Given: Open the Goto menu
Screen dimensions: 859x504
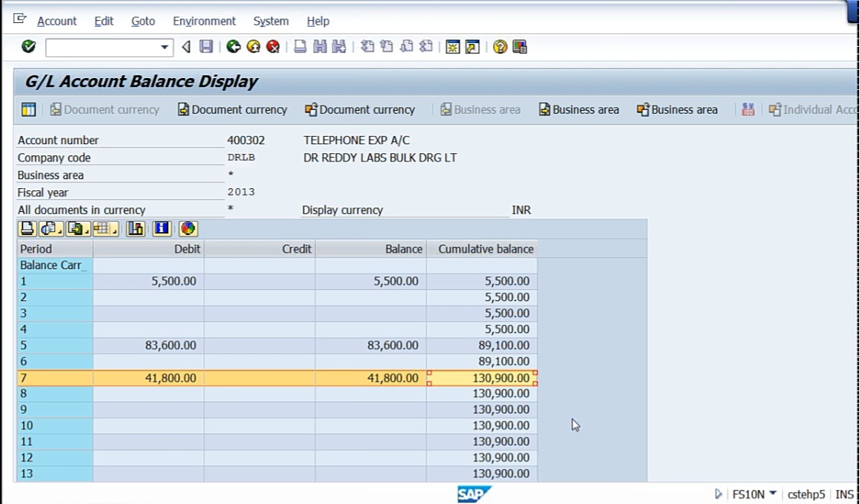Looking at the screenshot, I should [x=143, y=22].
